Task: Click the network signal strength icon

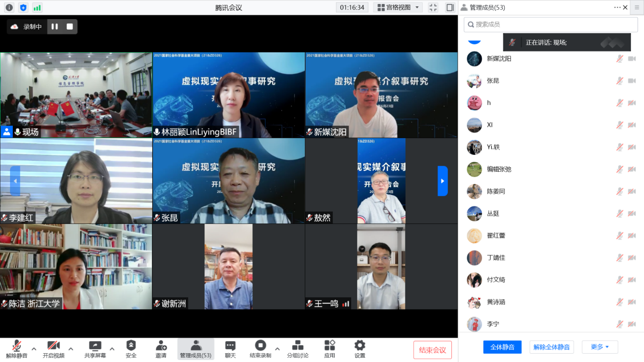Action: [37, 8]
